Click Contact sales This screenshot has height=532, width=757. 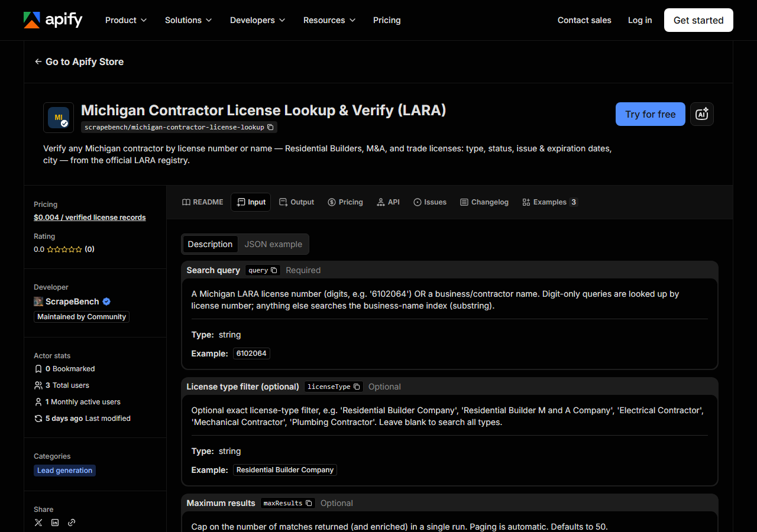(584, 20)
